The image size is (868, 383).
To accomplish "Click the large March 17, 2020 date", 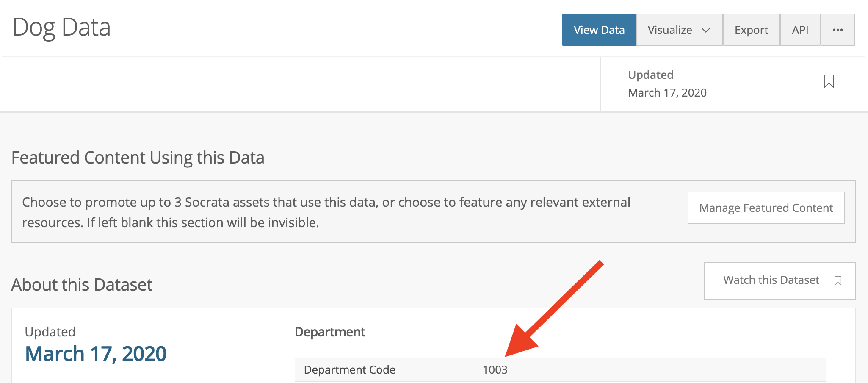I will pos(96,354).
